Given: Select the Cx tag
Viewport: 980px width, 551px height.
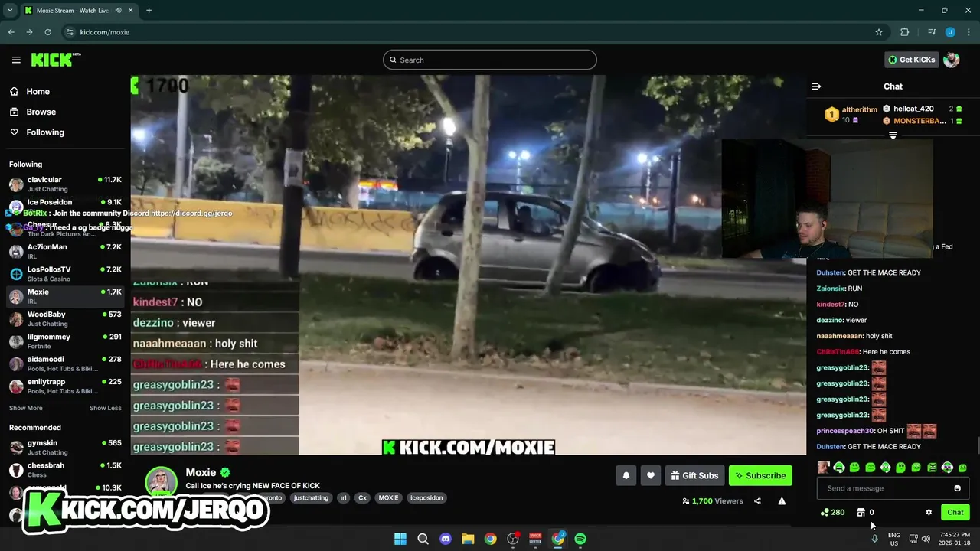Looking at the screenshot, I should (x=363, y=497).
